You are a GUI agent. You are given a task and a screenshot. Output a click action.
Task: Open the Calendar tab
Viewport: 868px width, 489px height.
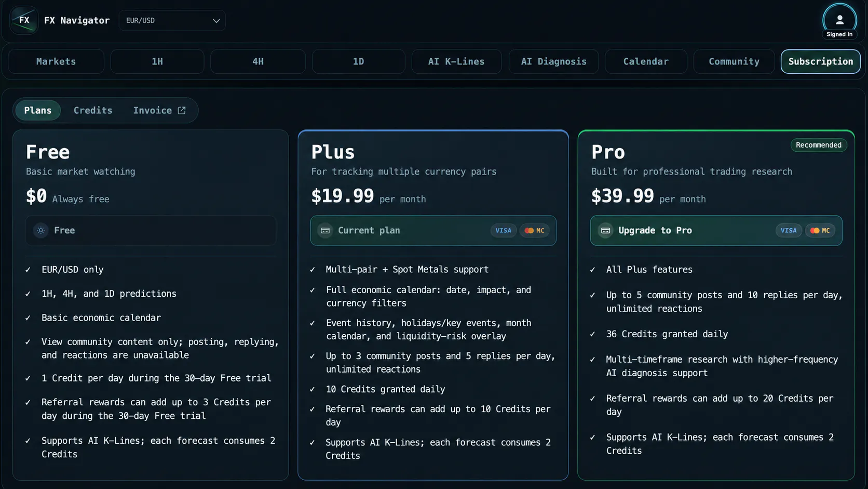click(x=646, y=61)
